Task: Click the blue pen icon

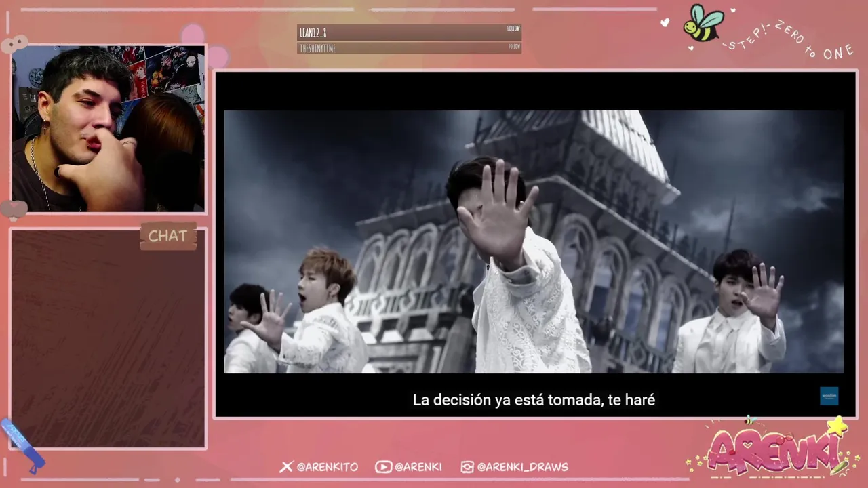Action: click(x=23, y=444)
